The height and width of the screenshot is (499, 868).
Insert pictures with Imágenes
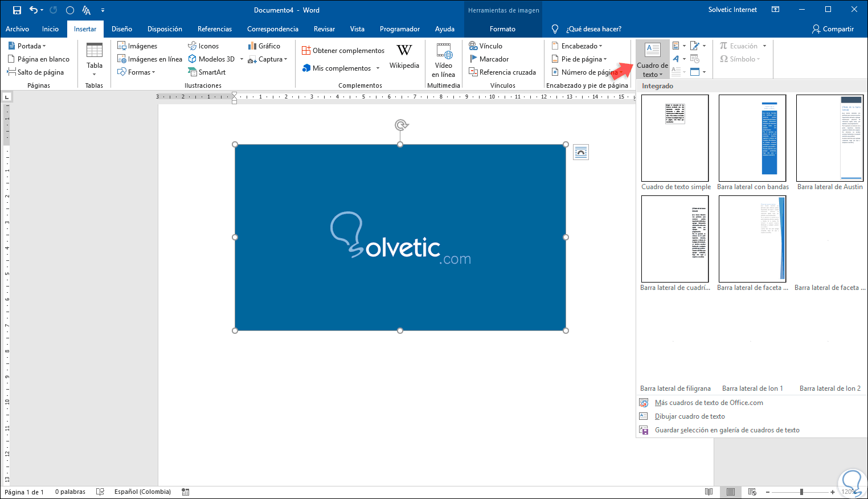(137, 46)
